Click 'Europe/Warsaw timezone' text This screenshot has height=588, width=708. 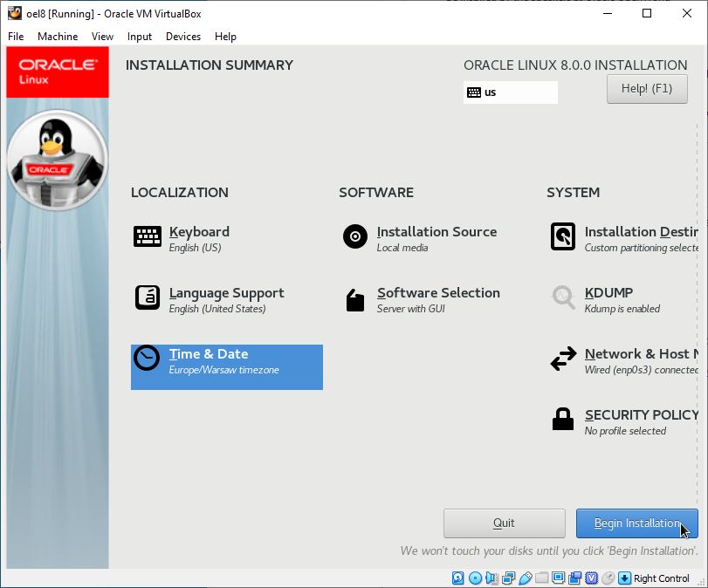coord(224,370)
